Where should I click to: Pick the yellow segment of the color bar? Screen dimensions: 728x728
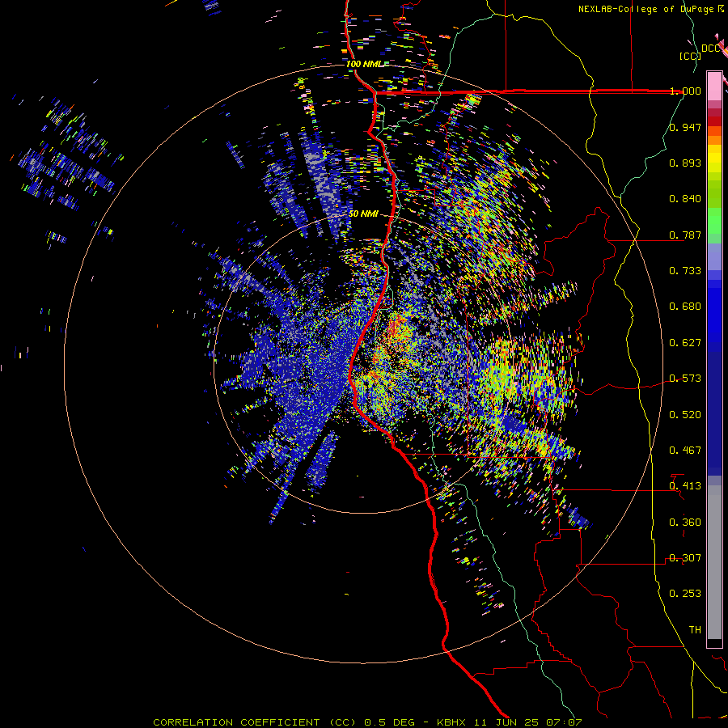coord(714,159)
